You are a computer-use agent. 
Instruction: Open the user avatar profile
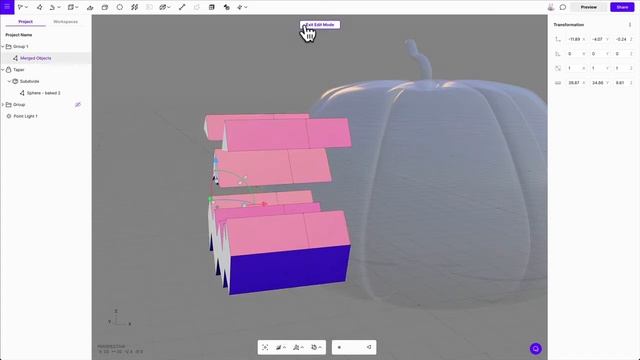tap(551, 7)
